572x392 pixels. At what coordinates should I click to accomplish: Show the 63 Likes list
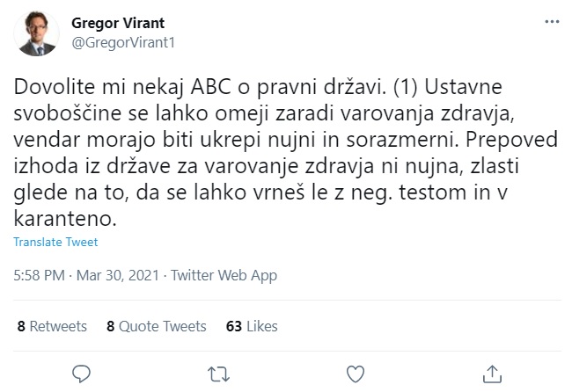tap(252, 326)
